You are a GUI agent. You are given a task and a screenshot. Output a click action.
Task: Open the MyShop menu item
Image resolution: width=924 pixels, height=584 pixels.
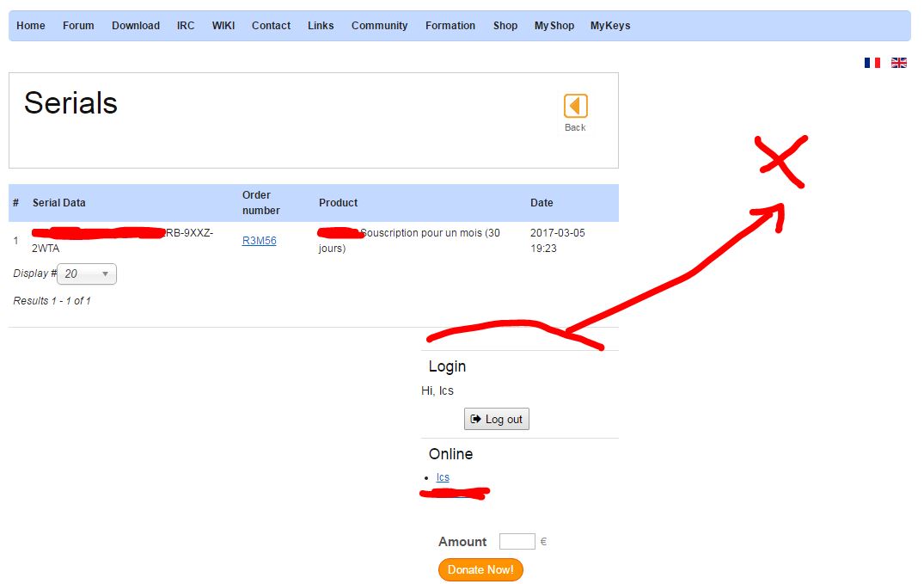coord(554,25)
